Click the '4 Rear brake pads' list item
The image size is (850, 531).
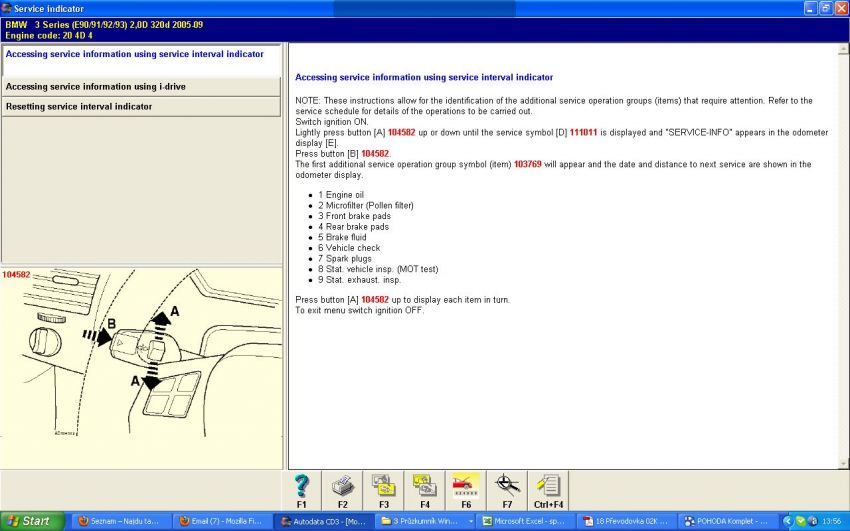[x=353, y=226]
